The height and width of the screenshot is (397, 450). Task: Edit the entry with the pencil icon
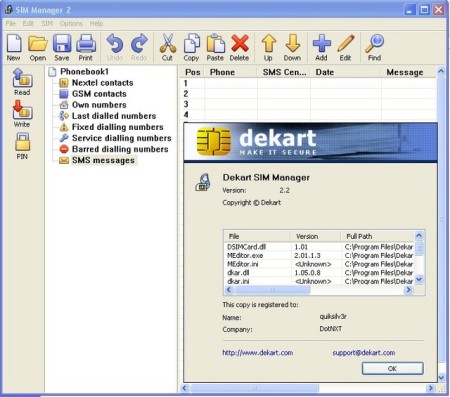(x=346, y=47)
